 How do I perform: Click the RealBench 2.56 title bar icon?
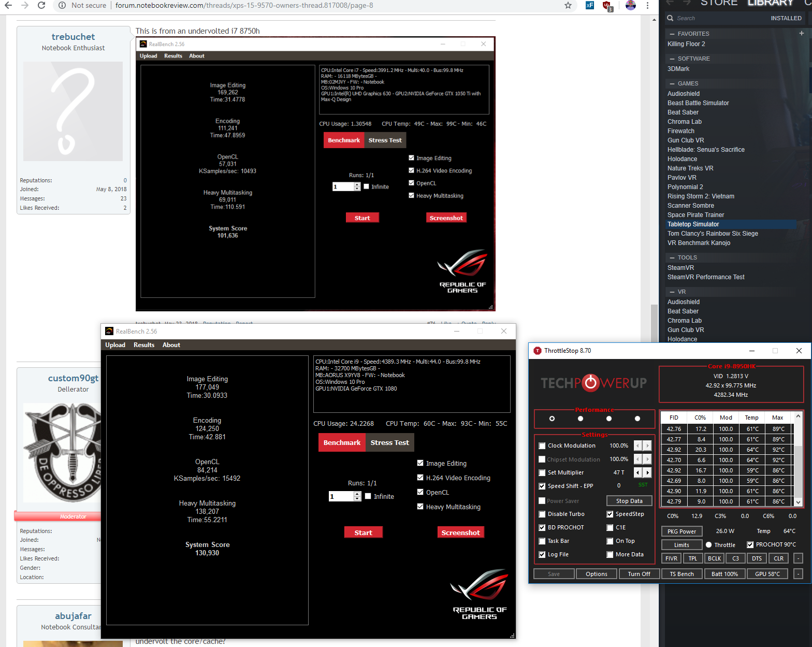pos(109,331)
